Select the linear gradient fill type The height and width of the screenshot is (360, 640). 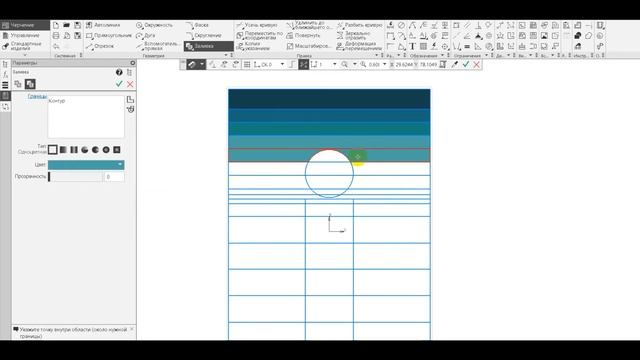(63, 150)
